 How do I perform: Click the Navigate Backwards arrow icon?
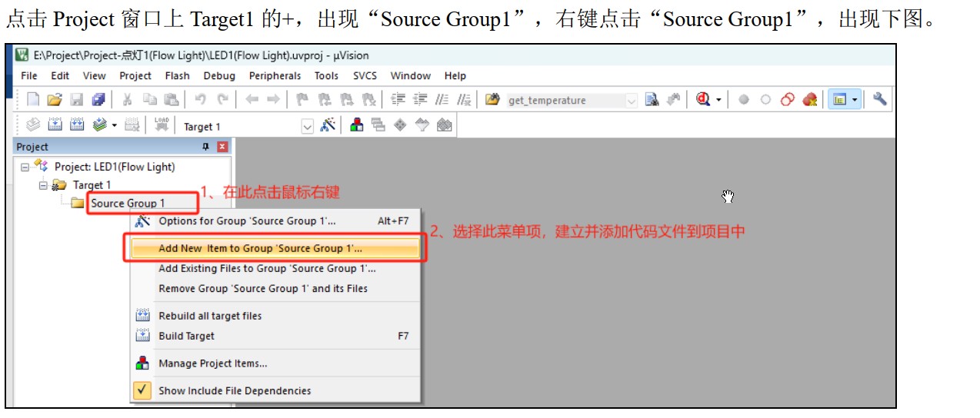252,100
